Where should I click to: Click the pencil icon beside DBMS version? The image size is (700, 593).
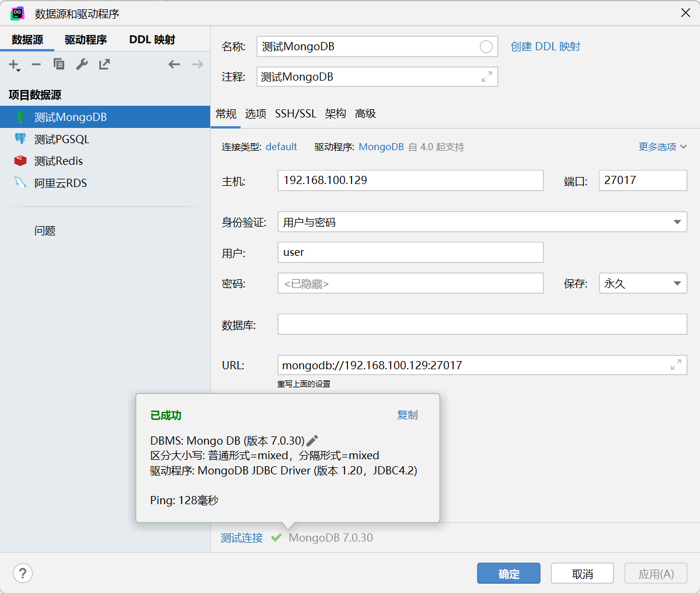pos(312,441)
